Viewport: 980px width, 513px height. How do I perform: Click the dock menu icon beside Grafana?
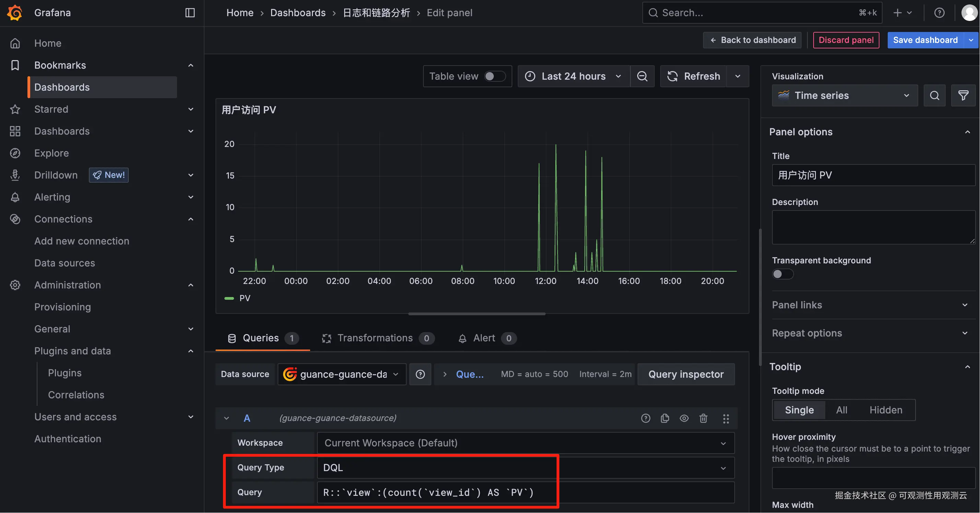point(190,13)
